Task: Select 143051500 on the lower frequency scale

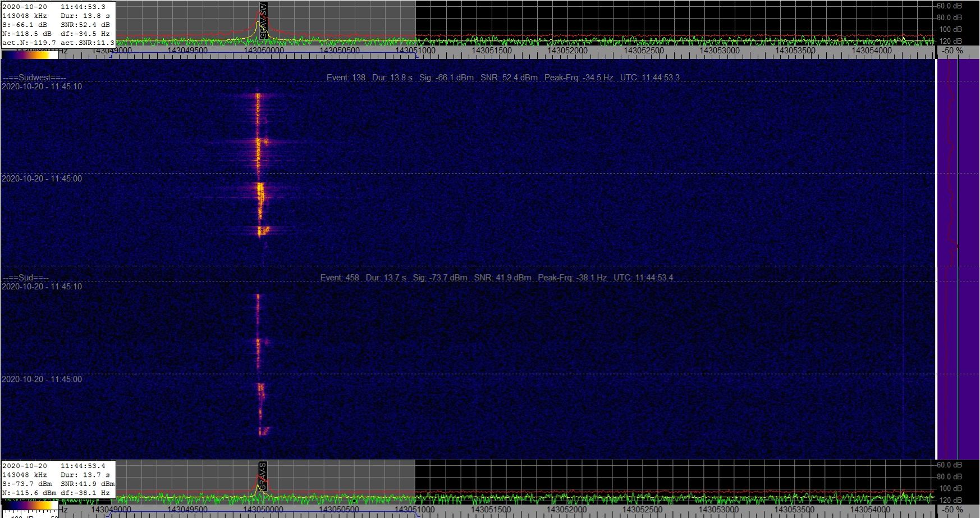Action: [492, 510]
